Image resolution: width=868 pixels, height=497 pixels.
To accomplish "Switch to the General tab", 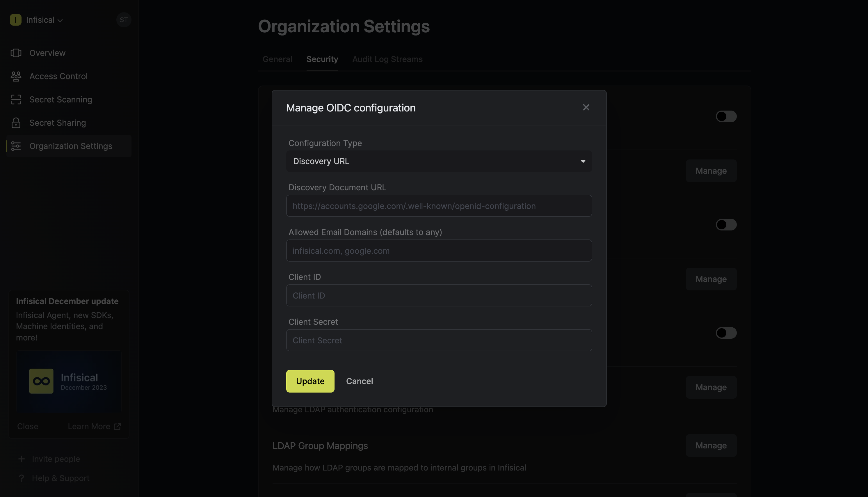I will click(x=278, y=59).
